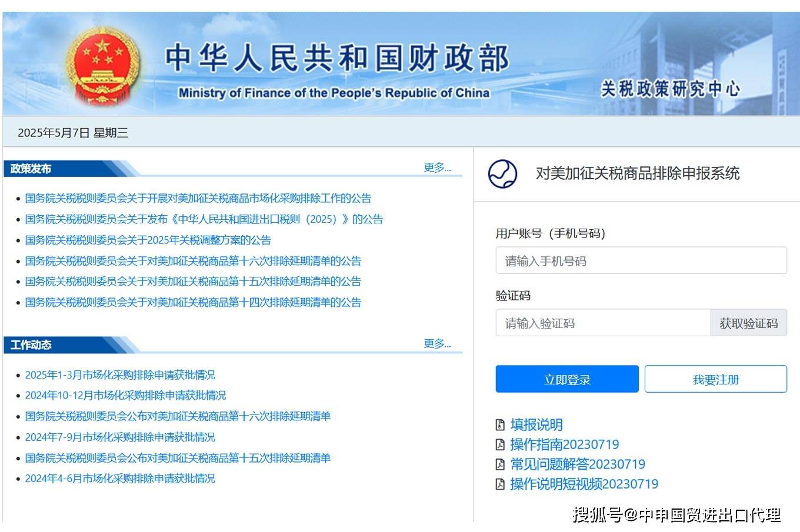Viewport: 800px width, 532px height.
Task: Open 2025年1-3月市场化采购排除申请获批情况
Action: click(121, 374)
